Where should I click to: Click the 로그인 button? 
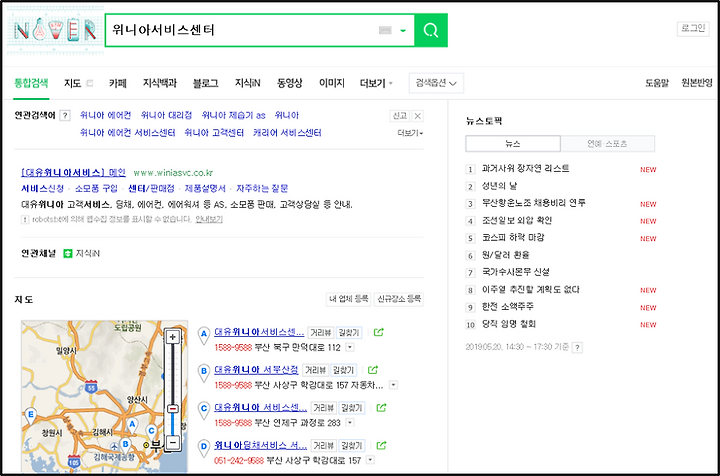pyautogui.click(x=693, y=28)
